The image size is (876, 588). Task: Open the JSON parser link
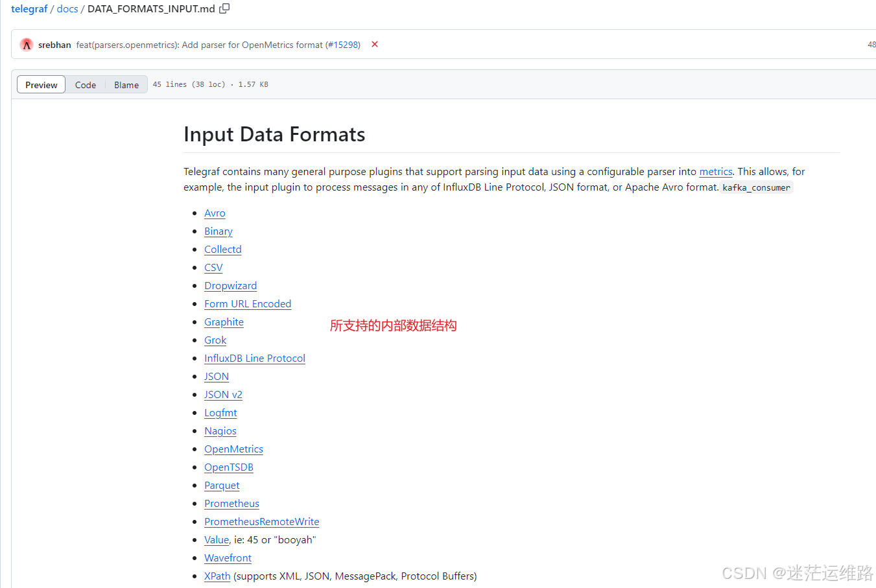217,377
